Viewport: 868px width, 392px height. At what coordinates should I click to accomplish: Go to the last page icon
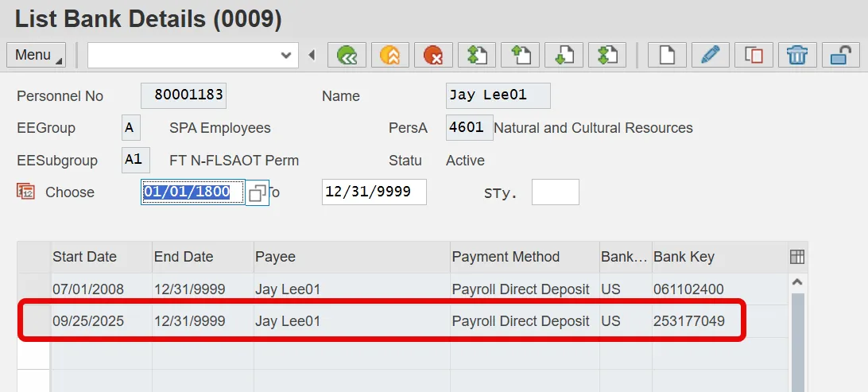(607, 56)
